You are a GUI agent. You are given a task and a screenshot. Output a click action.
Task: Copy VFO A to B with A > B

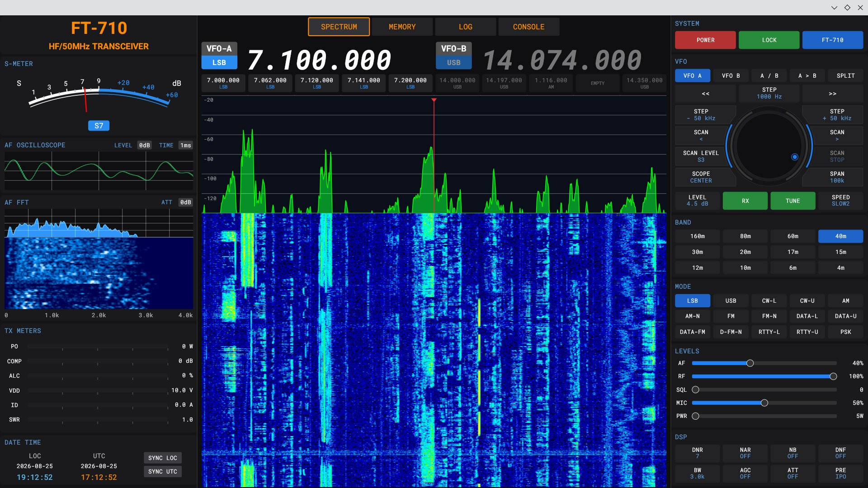coord(807,76)
